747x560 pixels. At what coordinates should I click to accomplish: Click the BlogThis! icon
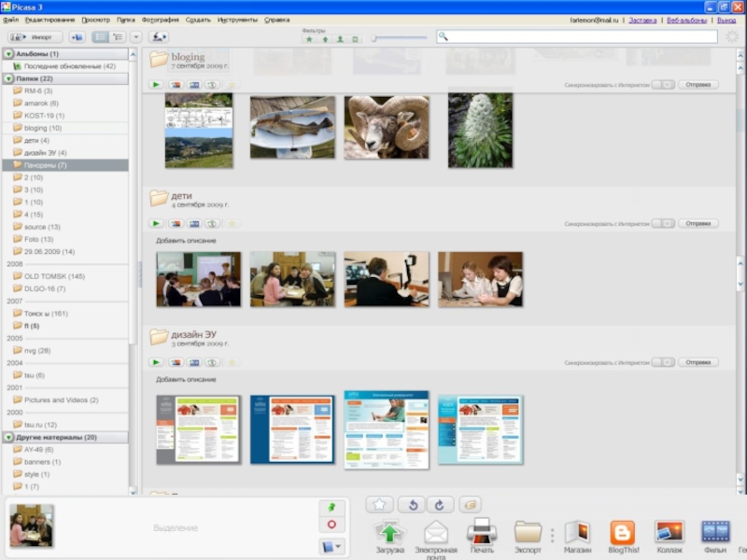tap(623, 538)
